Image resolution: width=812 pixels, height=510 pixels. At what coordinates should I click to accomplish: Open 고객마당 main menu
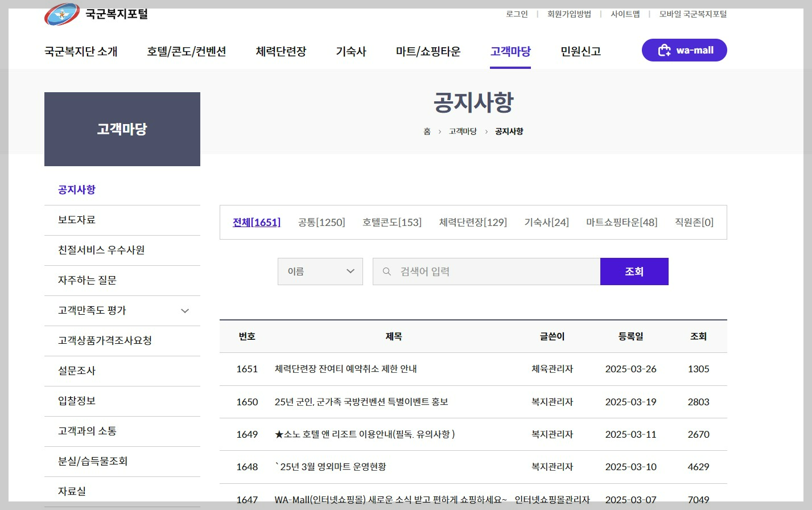point(510,51)
